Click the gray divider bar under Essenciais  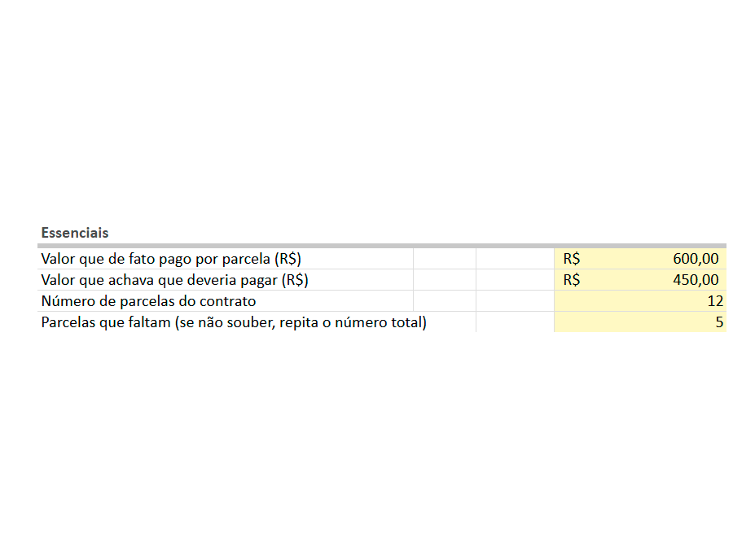pyautogui.click(x=383, y=245)
